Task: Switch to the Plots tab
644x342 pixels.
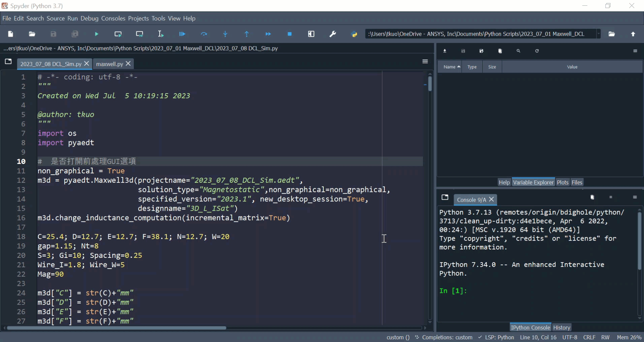Action: click(562, 182)
